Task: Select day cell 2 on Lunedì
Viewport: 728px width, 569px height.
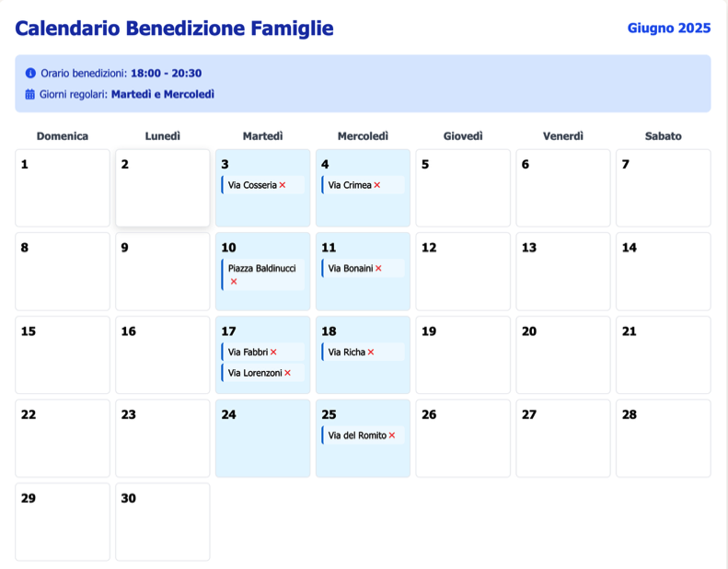Action: [x=163, y=188]
